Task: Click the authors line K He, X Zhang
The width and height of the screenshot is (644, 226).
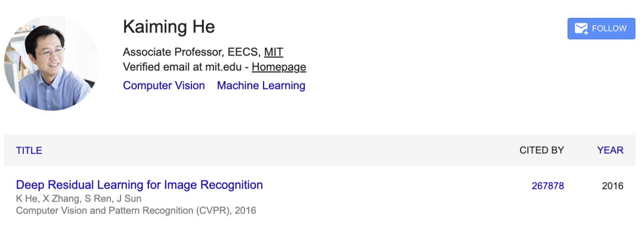Action: 79,199
